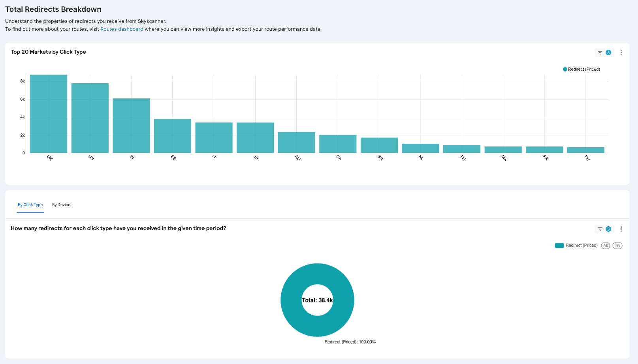Click the Top 20 Markets by Click Type title

(x=48, y=52)
